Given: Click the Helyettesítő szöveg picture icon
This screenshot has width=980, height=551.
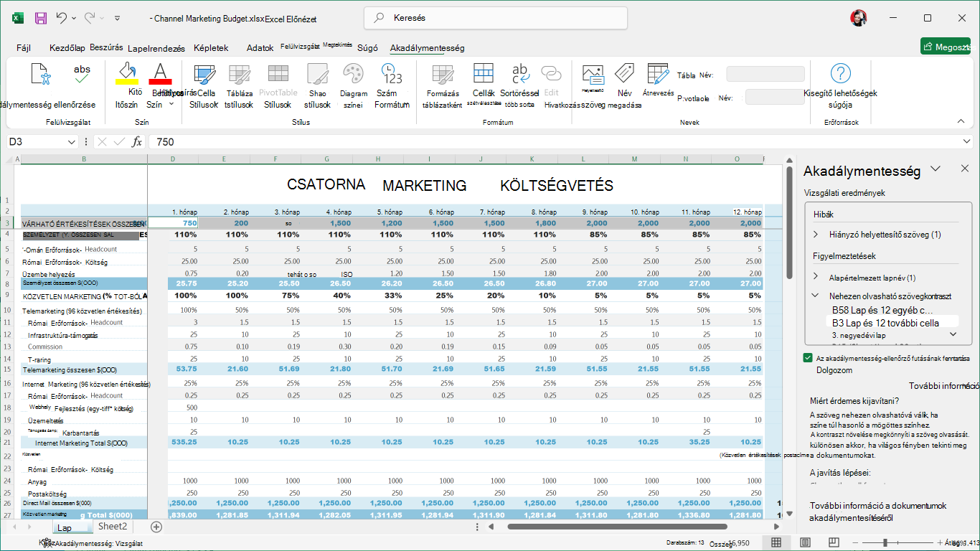Looking at the screenshot, I should tap(593, 73).
